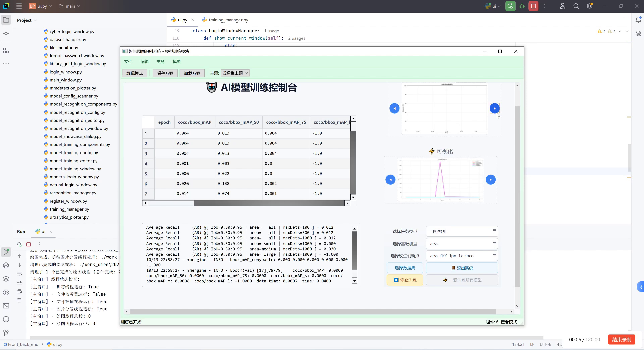Open more actions vertical ellipsis in title bar
Screen dimensions: 644x350
[x=545, y=6]
